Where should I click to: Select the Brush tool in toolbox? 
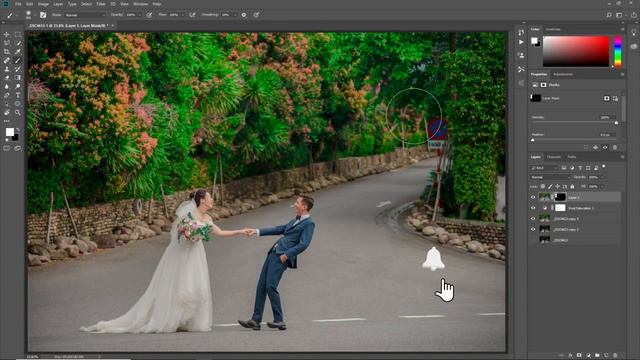18,60
